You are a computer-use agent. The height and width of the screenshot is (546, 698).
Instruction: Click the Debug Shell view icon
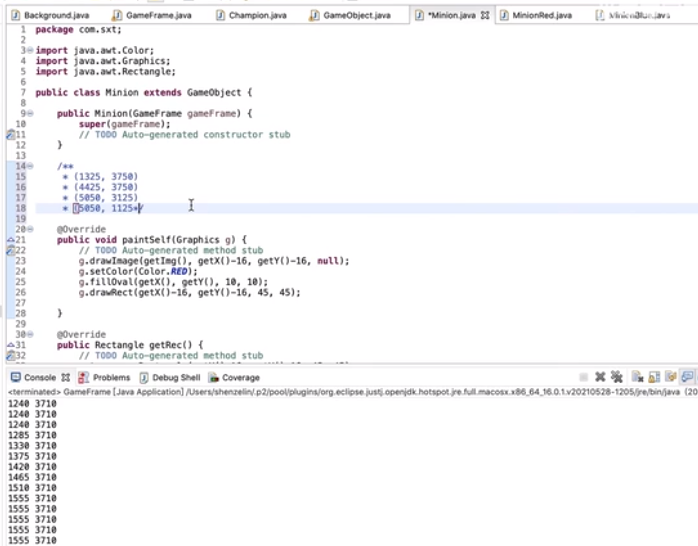[x=144, y=377]
